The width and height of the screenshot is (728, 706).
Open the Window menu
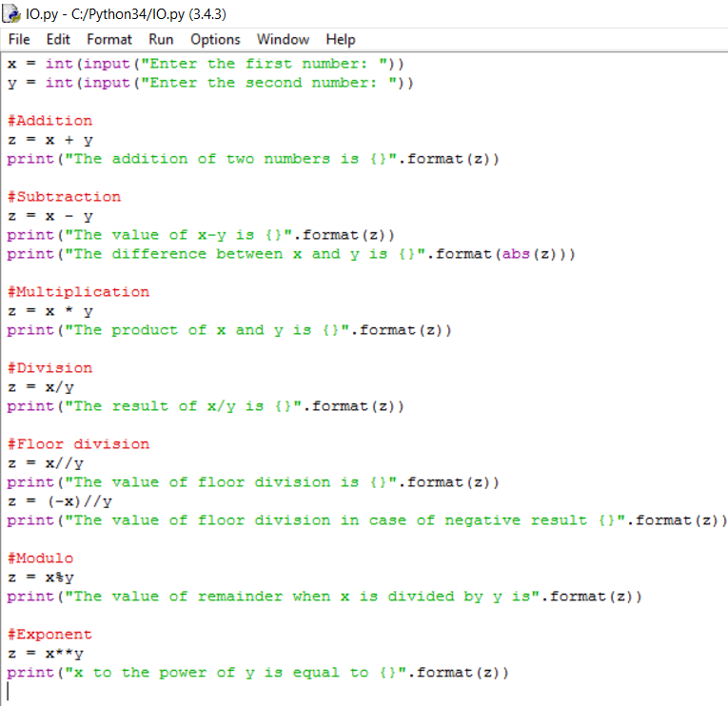[284, 39]
